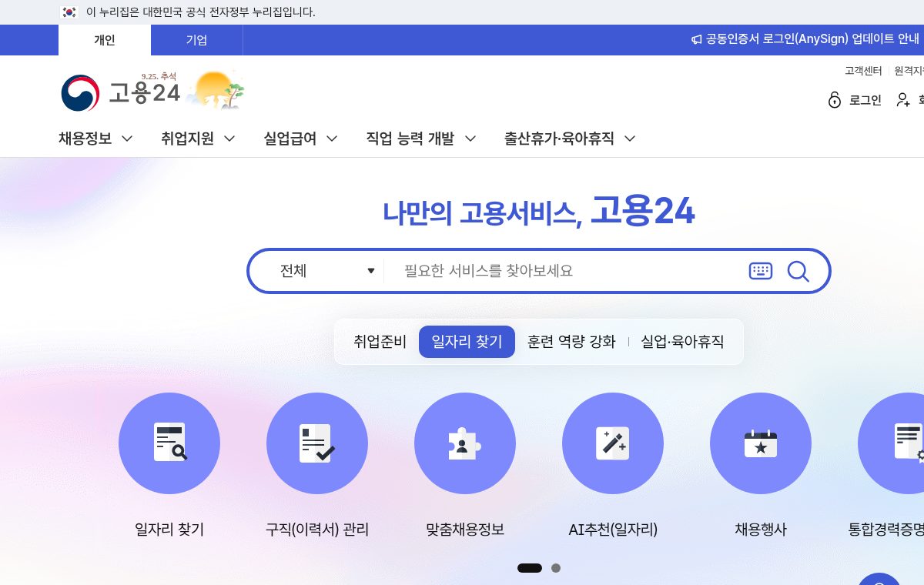924x585 pixels.
Task: Open 구직(이력서) 관리 circle icon
Action: pos(317,443)
